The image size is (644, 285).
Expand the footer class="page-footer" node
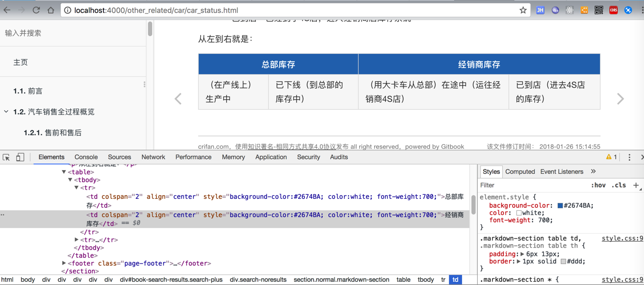(x=64, y=263)
